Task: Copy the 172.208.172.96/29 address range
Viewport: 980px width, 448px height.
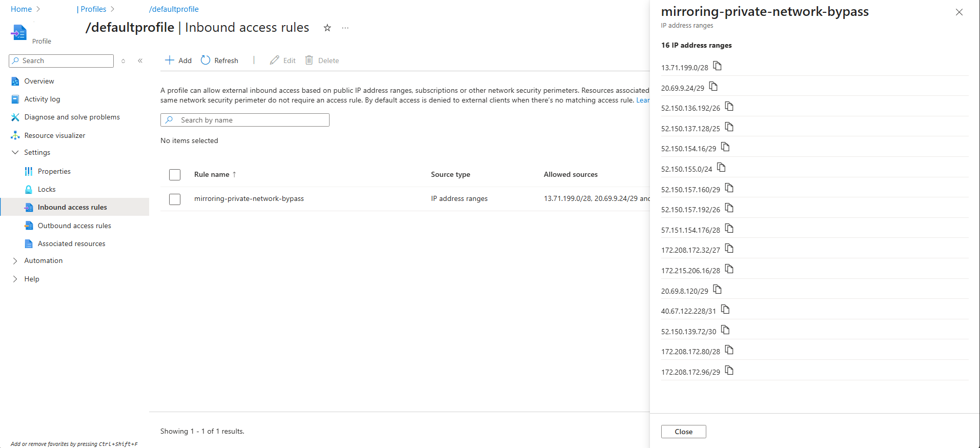Action: (x=729, y=371)
